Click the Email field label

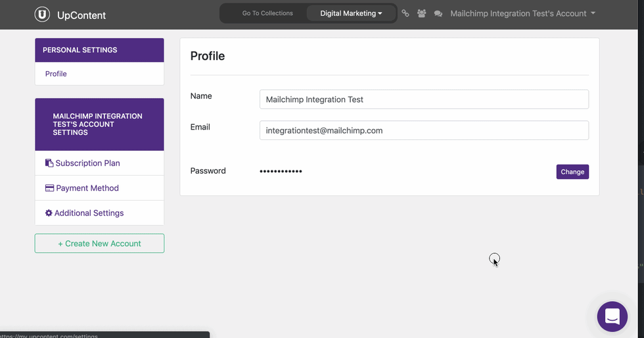200,127
